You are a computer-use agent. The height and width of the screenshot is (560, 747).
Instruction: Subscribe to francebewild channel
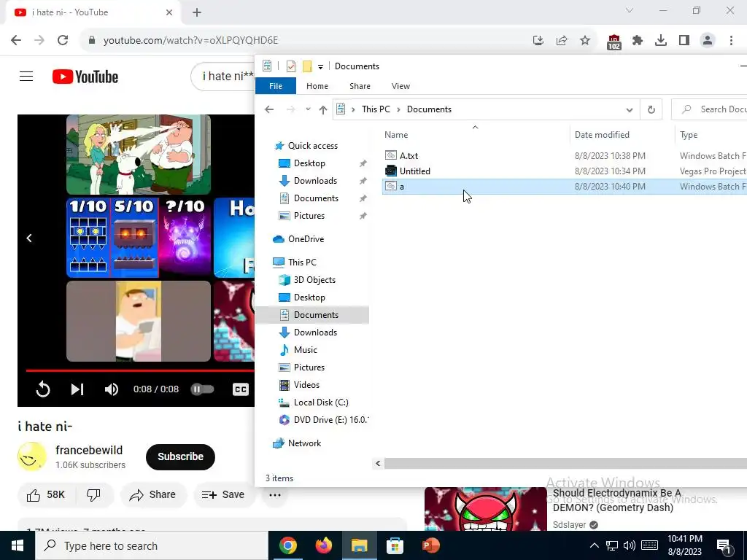click(181, 456)
